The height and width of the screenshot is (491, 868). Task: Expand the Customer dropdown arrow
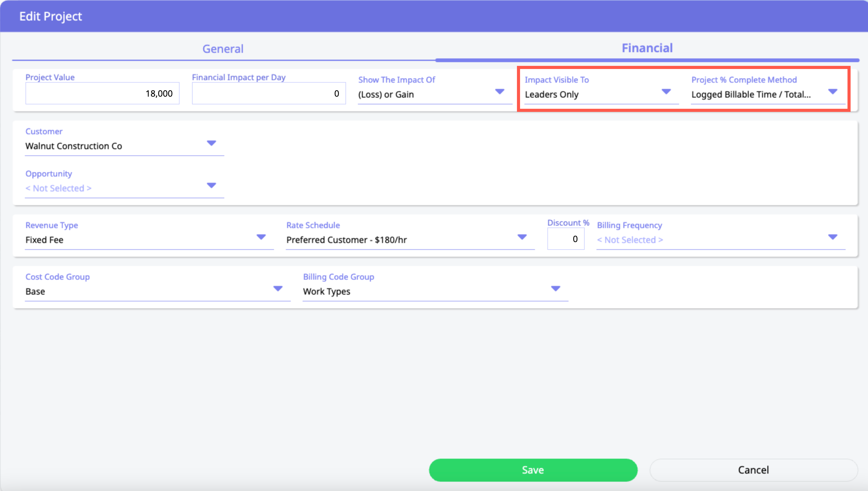pyautogui.click(x=211, y=143)
